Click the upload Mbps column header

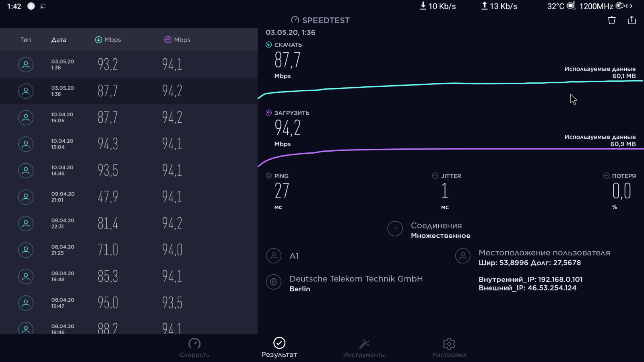click(178, 40)
